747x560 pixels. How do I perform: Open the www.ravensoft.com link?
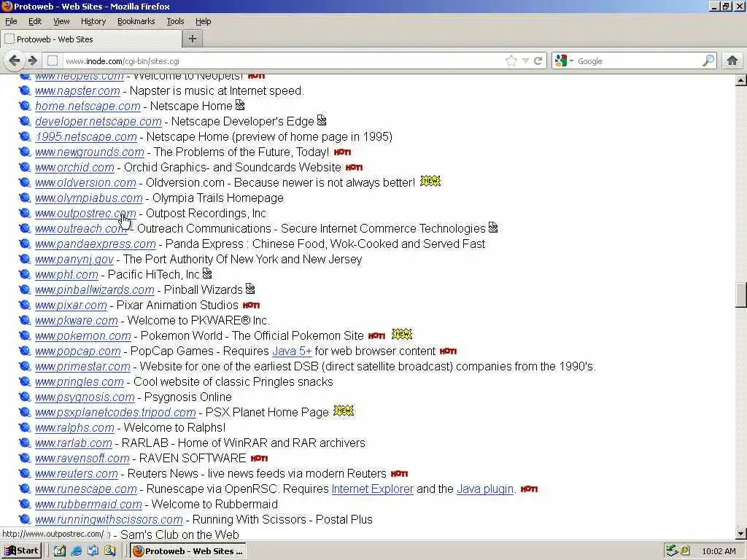(82, 459)
